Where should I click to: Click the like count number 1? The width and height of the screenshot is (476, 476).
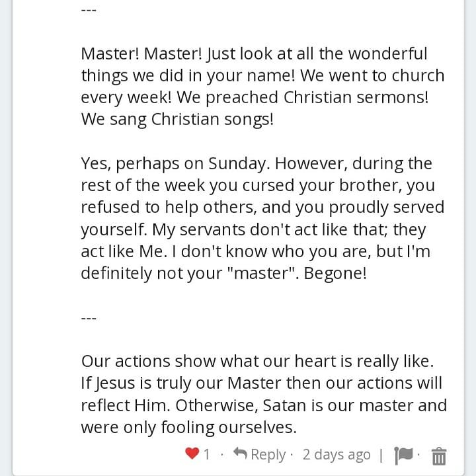point(207,454)
